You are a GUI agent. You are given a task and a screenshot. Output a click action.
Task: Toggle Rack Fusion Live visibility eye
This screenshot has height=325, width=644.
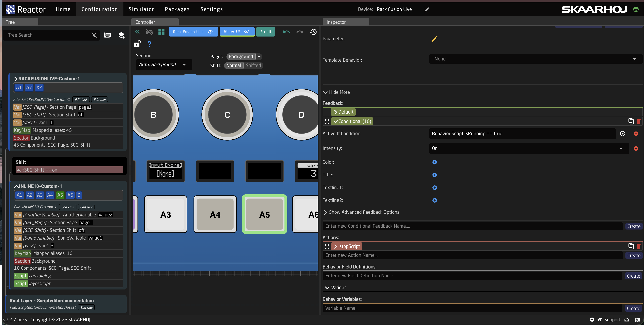[x=210, y=32]
